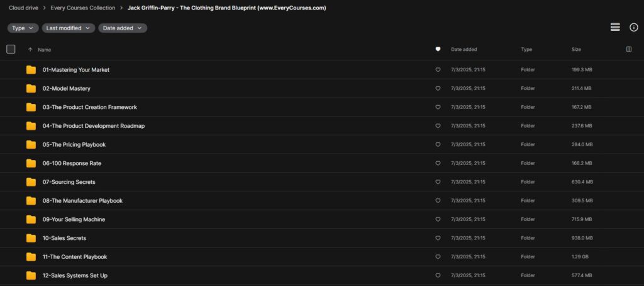Open the 01-Mastering Your Market folder icon
Screen dimensions: 644x286
31,70
